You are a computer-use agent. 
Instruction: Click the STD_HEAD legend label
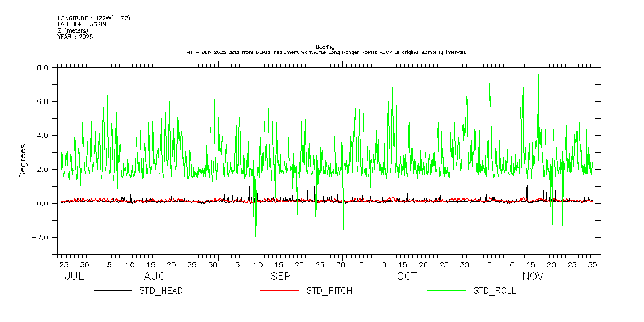(x=161, y=291)
